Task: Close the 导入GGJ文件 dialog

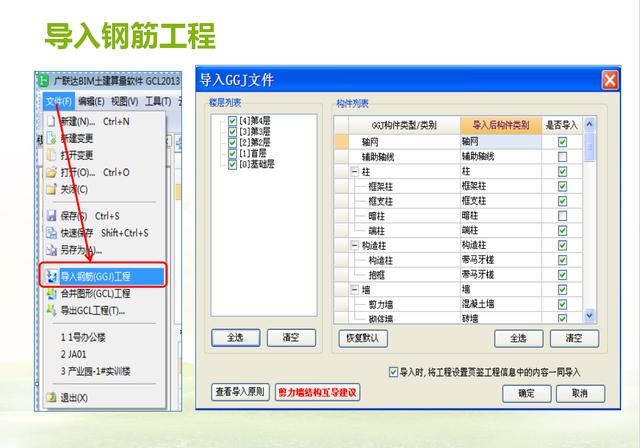Action: pyautogui.click(x=610, y=80)
